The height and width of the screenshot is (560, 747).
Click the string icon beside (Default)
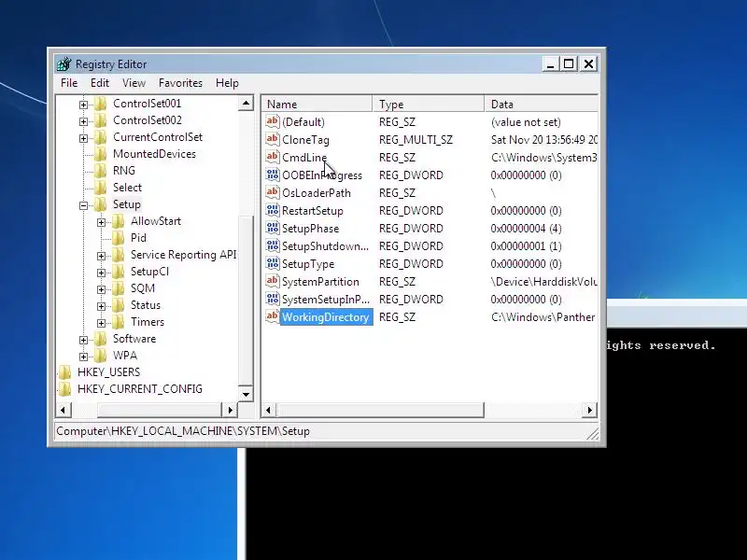(272, 121)
